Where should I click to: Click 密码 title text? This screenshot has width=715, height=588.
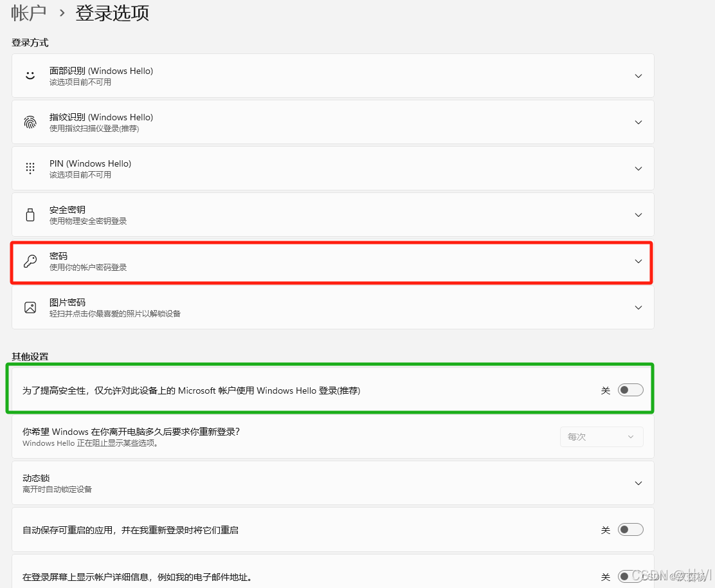(x=59, y=256)
